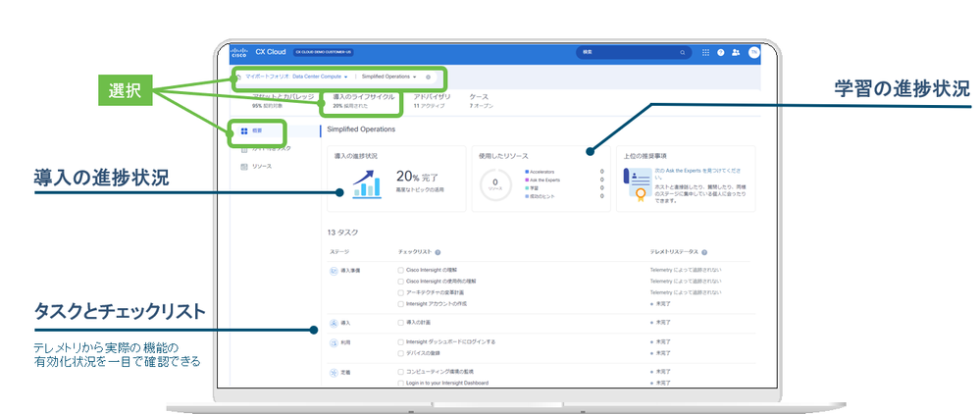This screenshot has width=980, height=414.
Task: Check the Intersight アカウントの作成 checkbox
Action: [400, 303]
